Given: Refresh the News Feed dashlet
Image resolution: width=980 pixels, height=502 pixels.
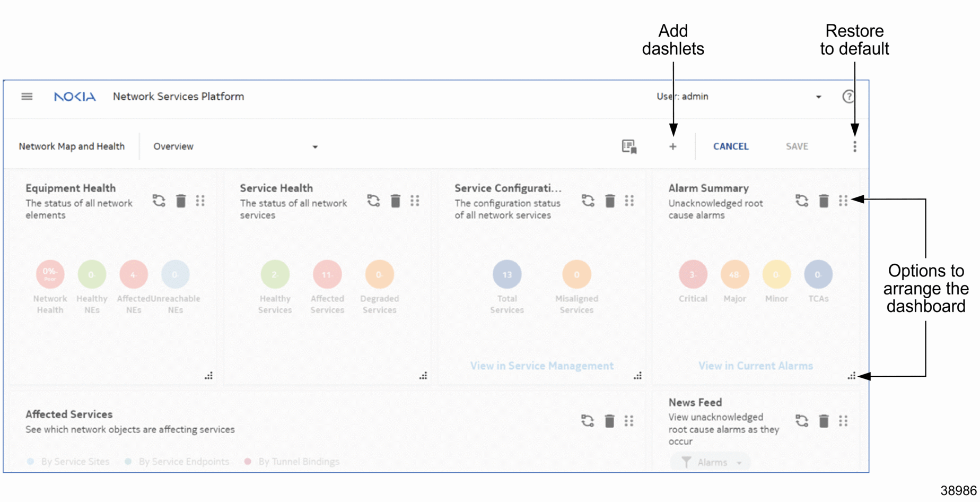Looking at the screenshot, I should pos(802,421).
